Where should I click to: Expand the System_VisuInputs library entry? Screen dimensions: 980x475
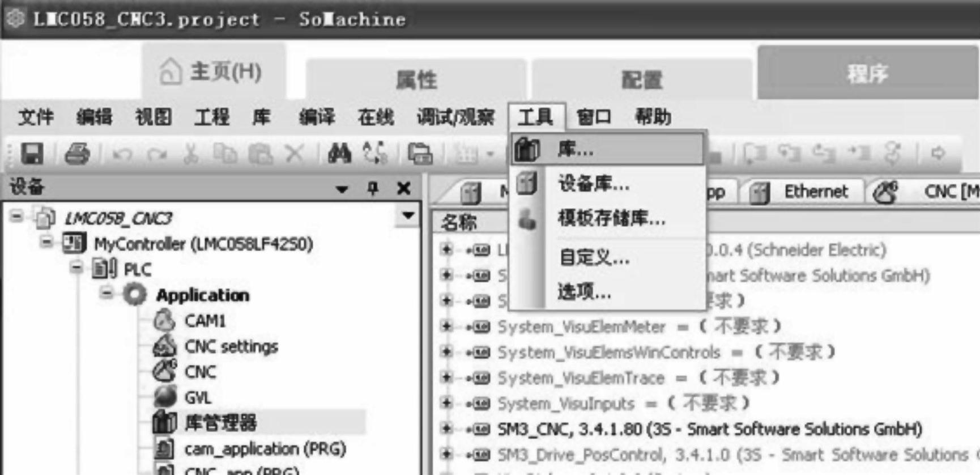(x=447, y=402)
